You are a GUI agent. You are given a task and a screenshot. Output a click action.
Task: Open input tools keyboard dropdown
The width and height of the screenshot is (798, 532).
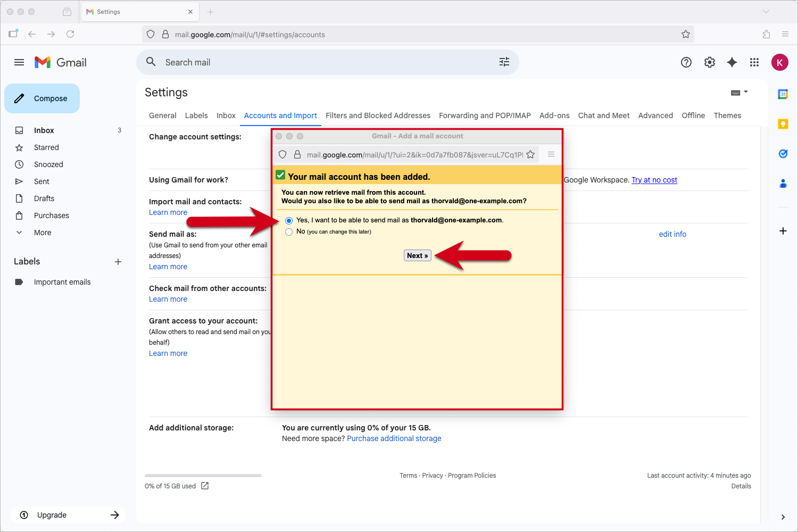click(x=739, y=93)
